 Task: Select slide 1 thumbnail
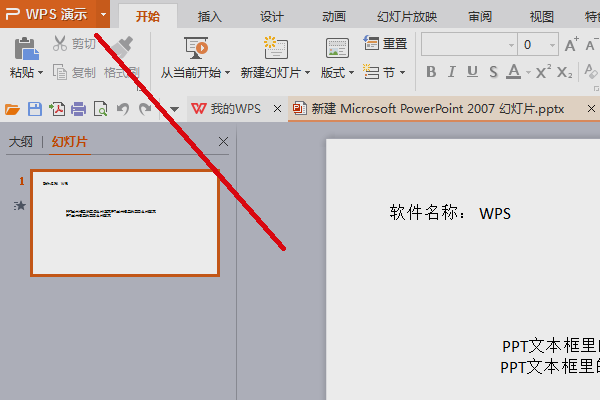(125, 223)
